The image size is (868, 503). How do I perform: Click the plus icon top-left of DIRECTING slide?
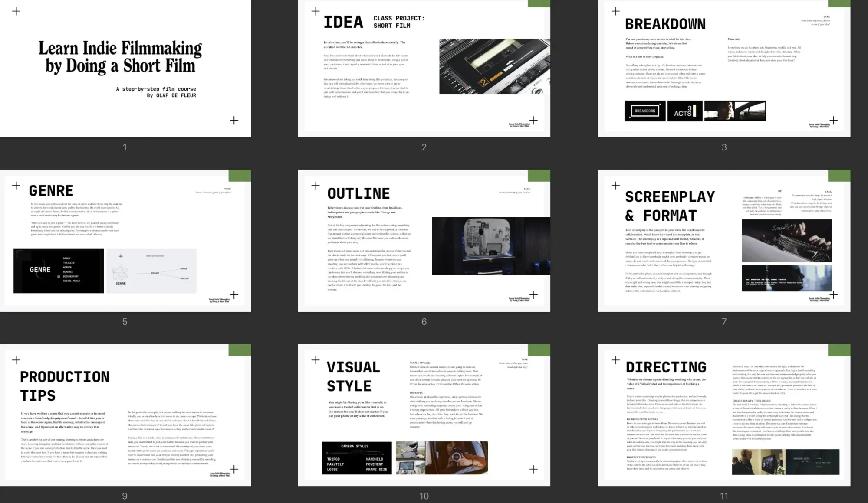coord(615,360)
